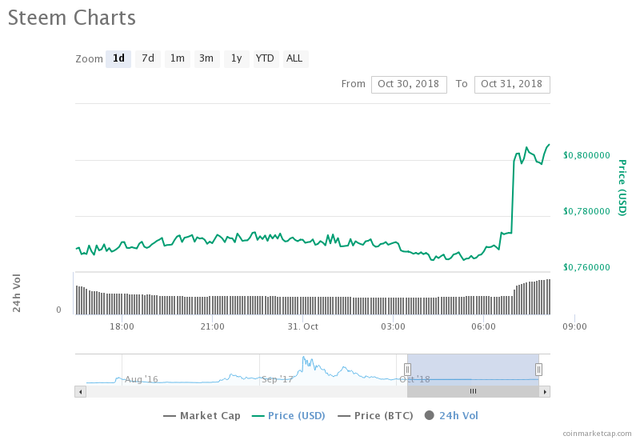The image size is (640, 440).
Task: Click the navigator left scroll arrow
Action: pyautogui.click(x=80, y=392)
